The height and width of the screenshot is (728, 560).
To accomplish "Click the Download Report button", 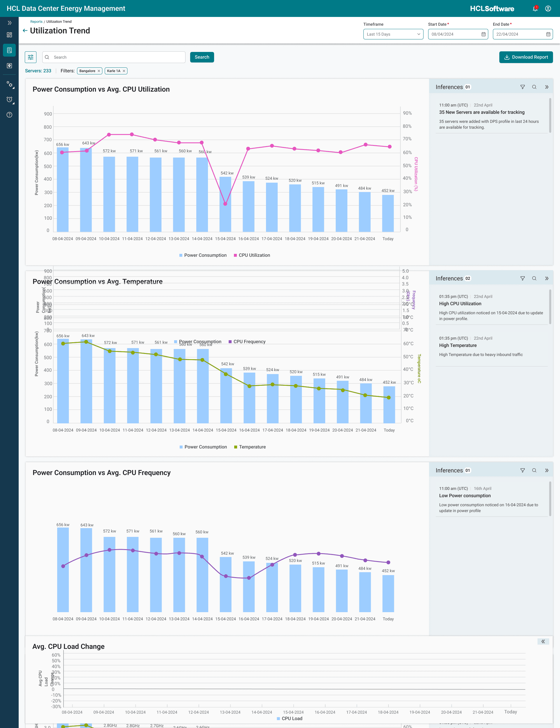I will pyautogui.click(x=526, y=57).
